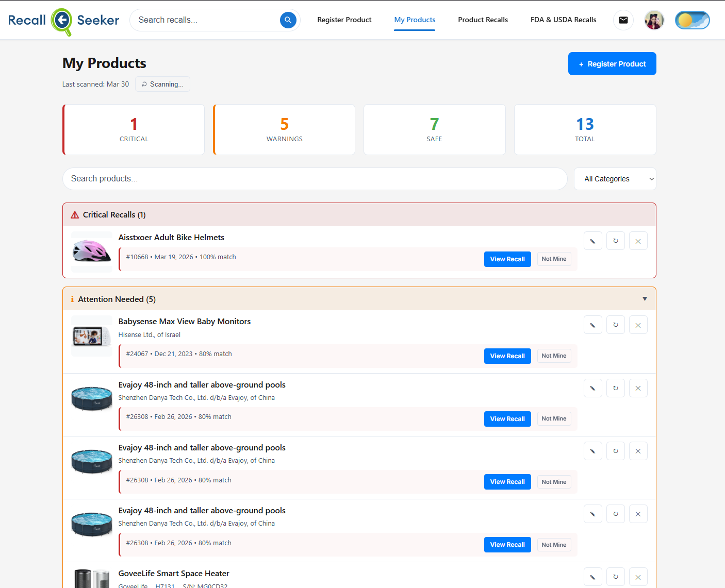Rescan the Babysense baby monitors product
This screenshot has width=725, height=588.
tap(615, 324)
